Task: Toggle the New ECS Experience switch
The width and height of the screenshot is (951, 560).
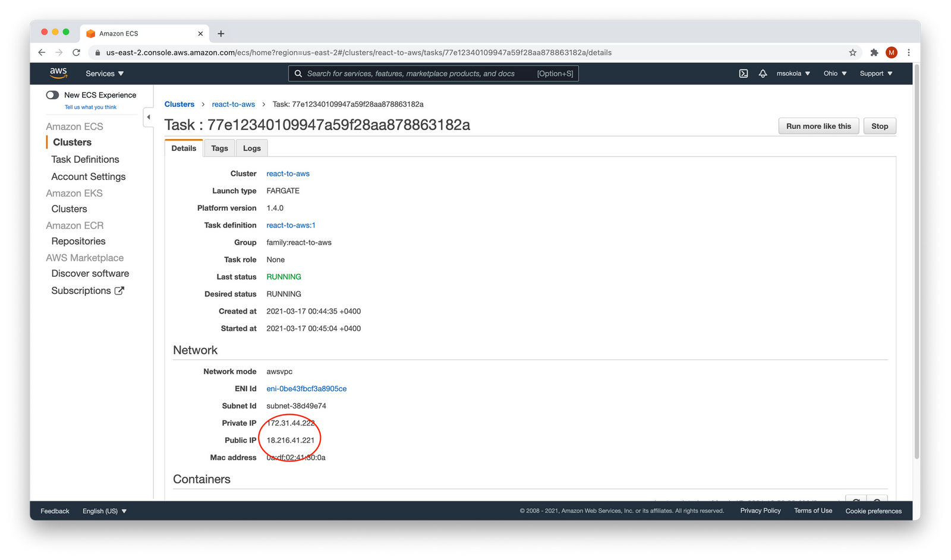Action: pos(53,95)
